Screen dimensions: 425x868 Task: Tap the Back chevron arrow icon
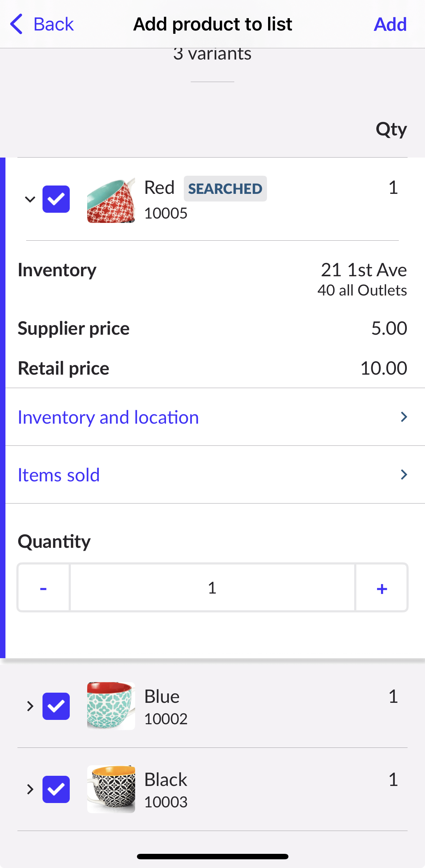pyautogui.click(x=17, y=24)
